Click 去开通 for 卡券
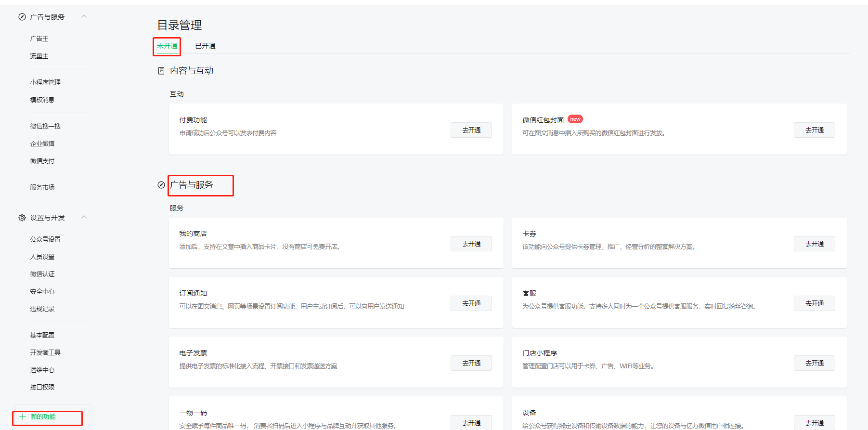Image resolution: width=868 pixels, height=430 pixels. click(x=815, y=244)
